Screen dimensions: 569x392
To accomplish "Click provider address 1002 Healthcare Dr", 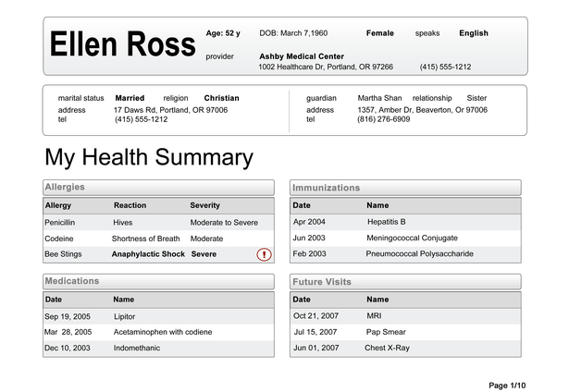I will (326, 67).
